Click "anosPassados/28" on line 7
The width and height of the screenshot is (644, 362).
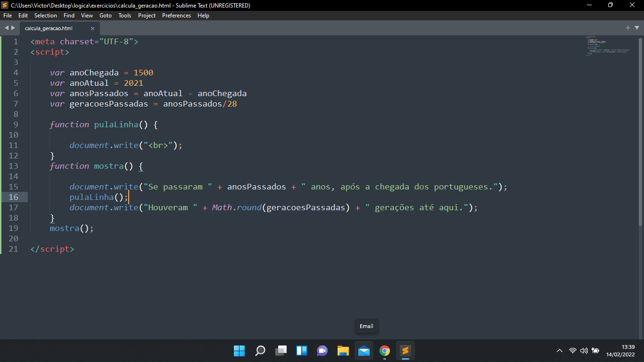(x=200, y=104)
